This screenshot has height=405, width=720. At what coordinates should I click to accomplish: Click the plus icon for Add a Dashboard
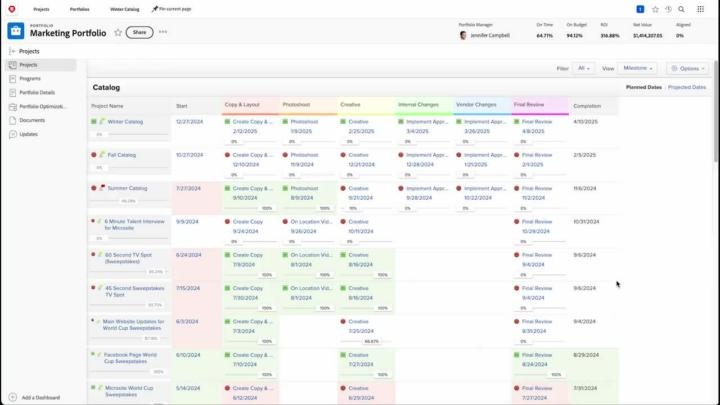point(13,397)
